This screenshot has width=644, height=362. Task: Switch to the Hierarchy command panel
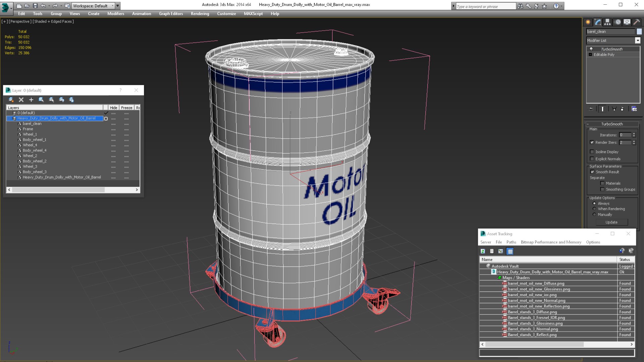[607, 22]
